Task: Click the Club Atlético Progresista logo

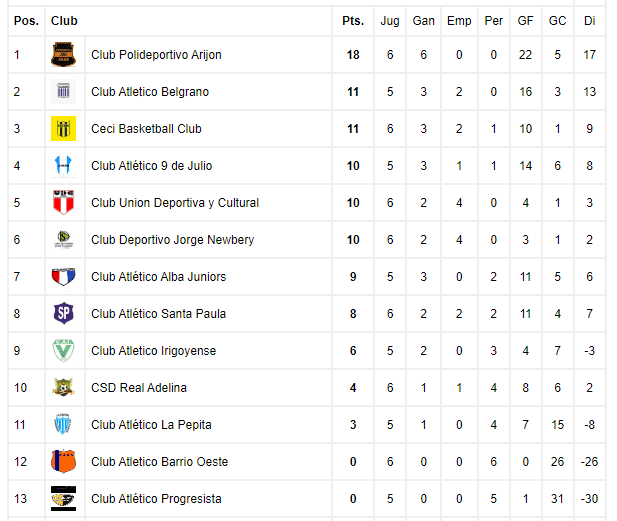Action: (x=63, y=498)
